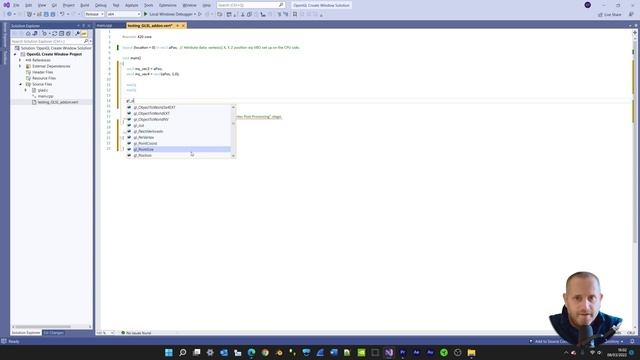This screenshot has height=360, width=640.
Task: Toggle the highlighted Preview Selected Items button
Action: coord(84,33)
